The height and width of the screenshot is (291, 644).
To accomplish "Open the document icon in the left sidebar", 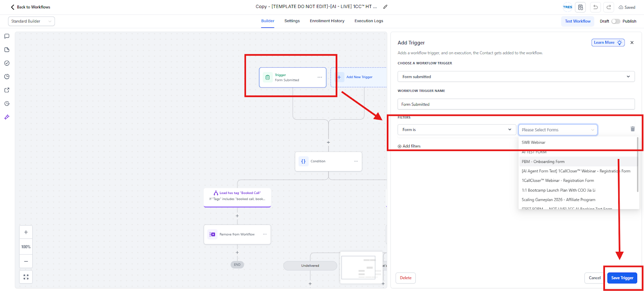I will coord(7,50).
